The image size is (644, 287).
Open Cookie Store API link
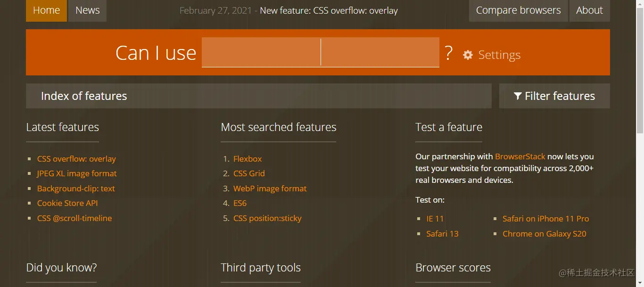point(67,203)
